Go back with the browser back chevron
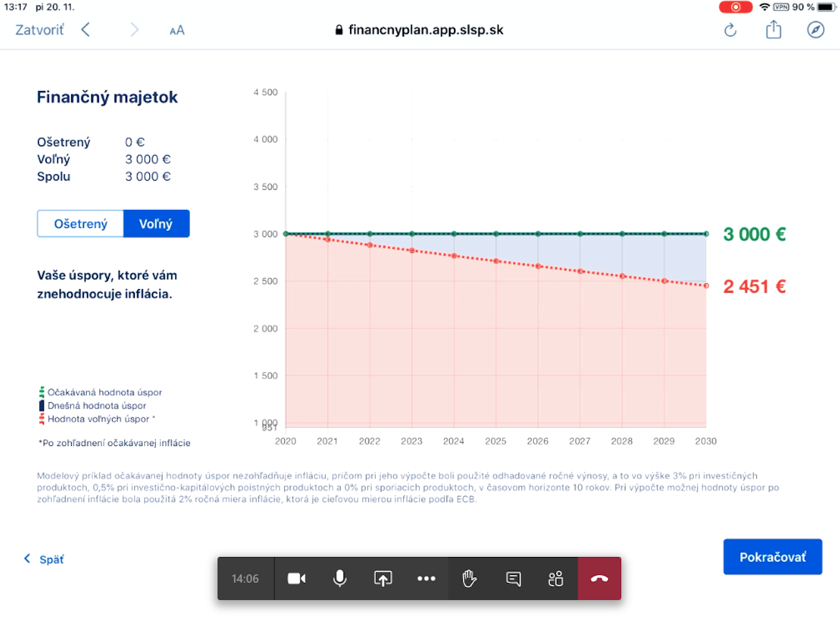Viewport: 840px width, 628px height. (85, 30)
